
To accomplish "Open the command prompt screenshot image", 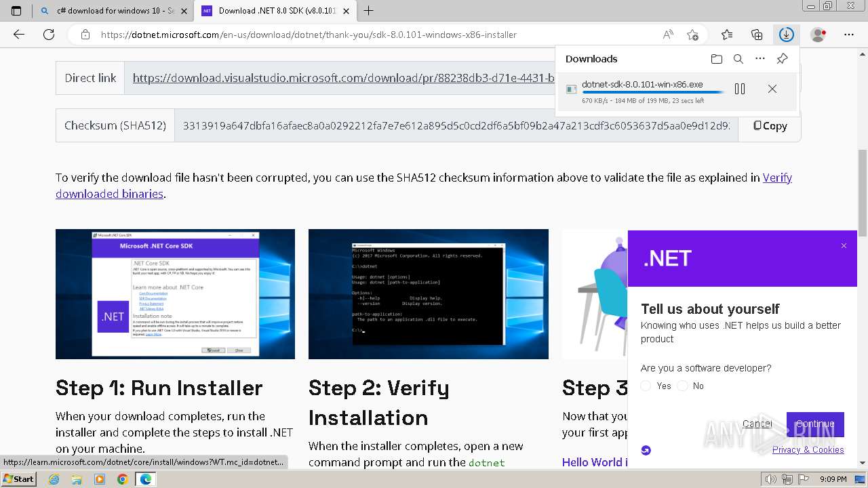I will tap(428, 294).
